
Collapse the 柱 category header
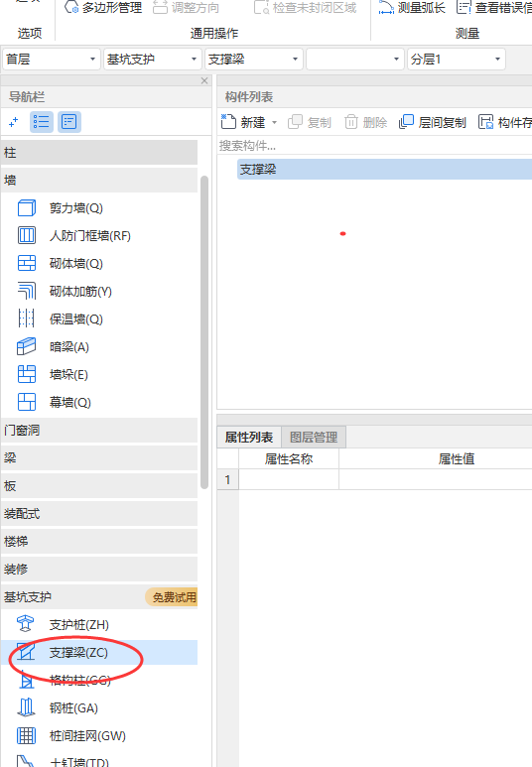click(99, 153)
